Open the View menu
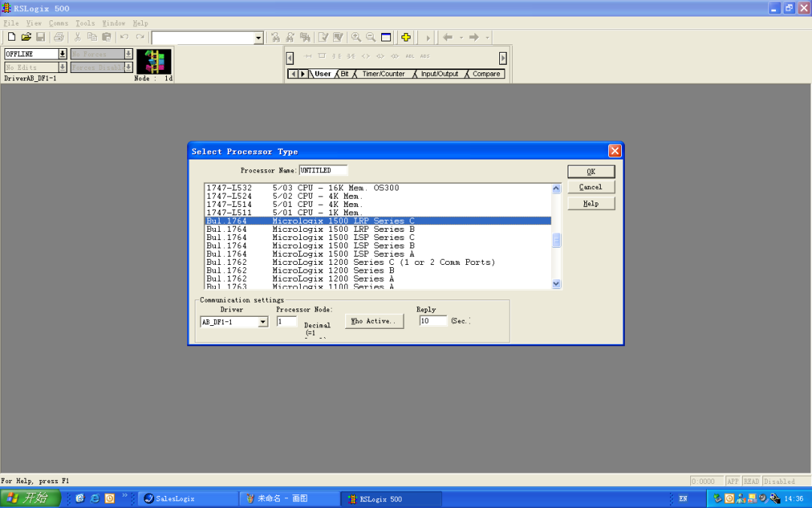812x508 pixels. pos(34,23)
